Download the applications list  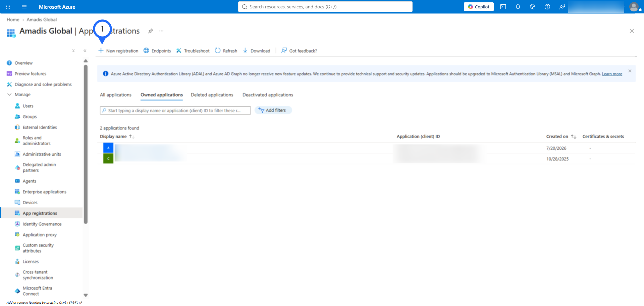pyautogui.click(x=256, y=51)
